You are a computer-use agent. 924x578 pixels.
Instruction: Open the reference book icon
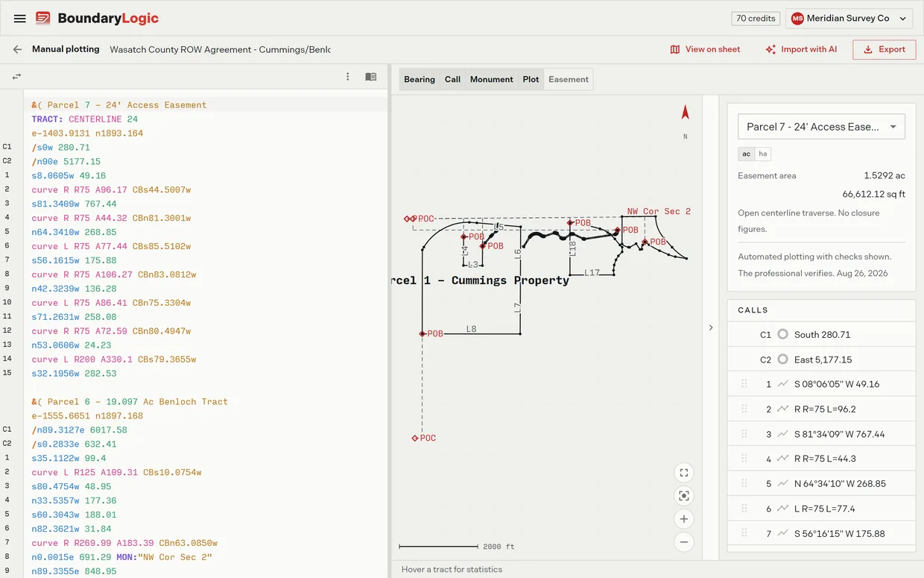pos(370,76)
